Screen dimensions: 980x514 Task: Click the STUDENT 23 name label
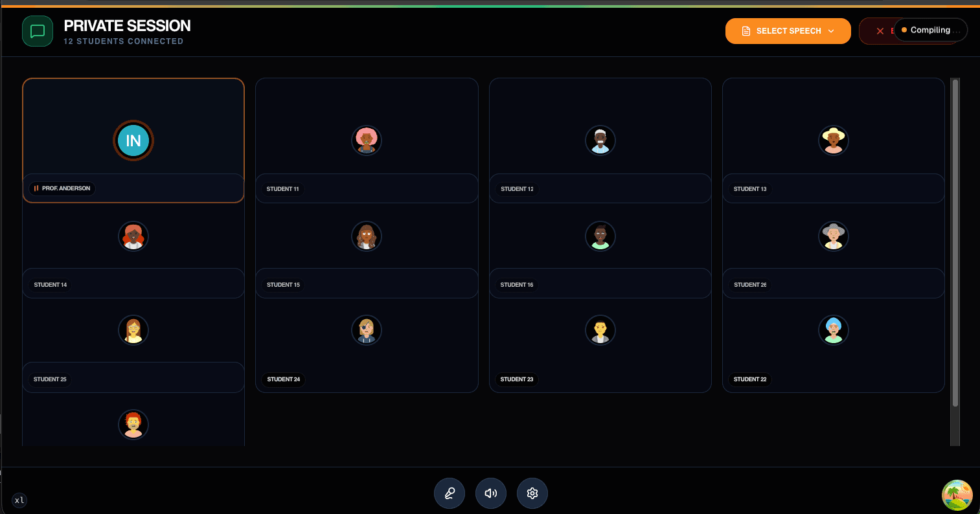pyautogui.click(x=517, y=379)
